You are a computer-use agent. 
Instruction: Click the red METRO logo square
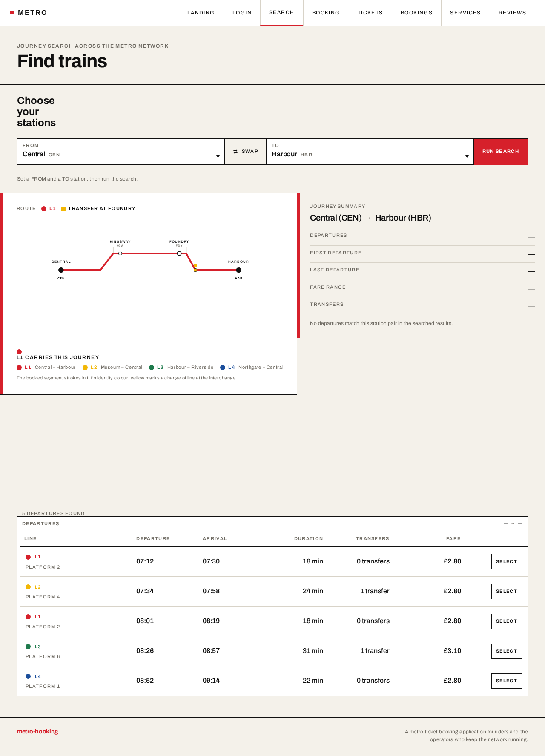(12, 13)
